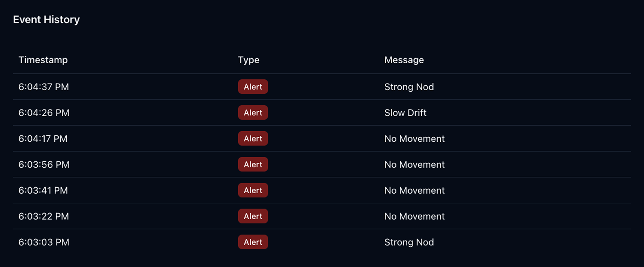Select the 6:03:03 PM timestamp
This screenshot has width=644, height=267.
[44, 242]
